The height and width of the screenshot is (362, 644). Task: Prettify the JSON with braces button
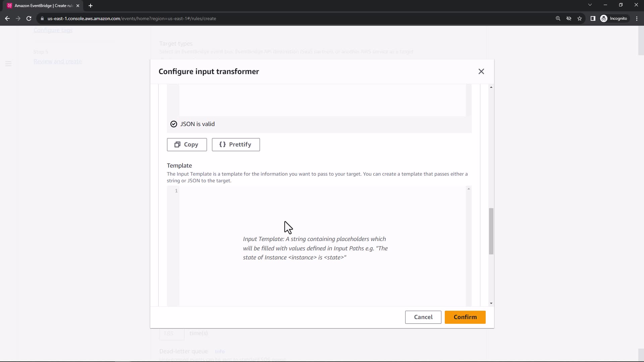[x=236, y=144]
